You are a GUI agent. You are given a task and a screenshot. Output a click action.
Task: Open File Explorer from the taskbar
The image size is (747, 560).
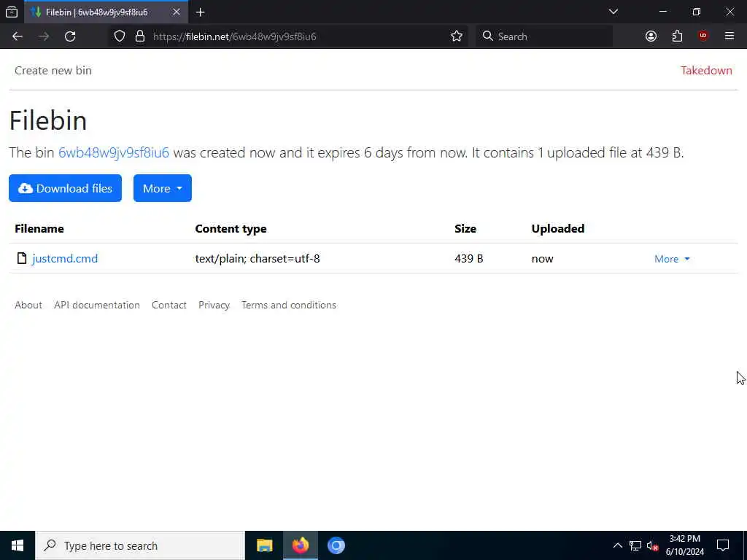click(264, 545)
